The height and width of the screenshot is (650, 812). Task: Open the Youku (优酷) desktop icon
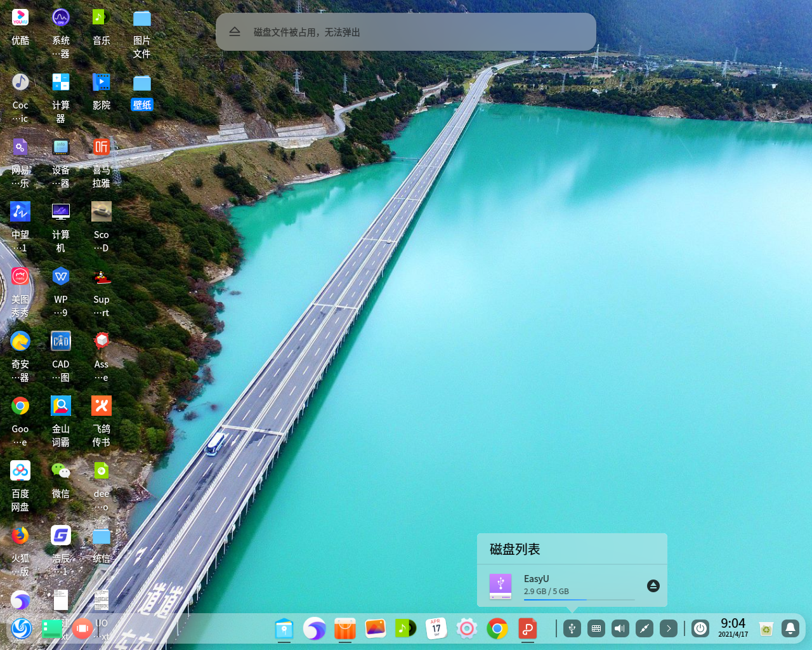point(20,18)
